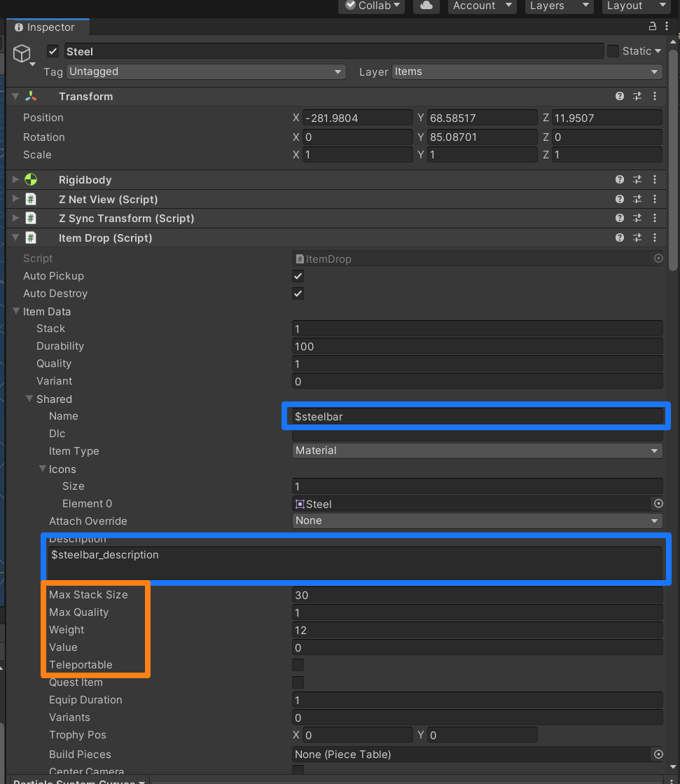680x784 pixels.
Task: Click the $steelbar_description text area
Action: pos(355,563)
